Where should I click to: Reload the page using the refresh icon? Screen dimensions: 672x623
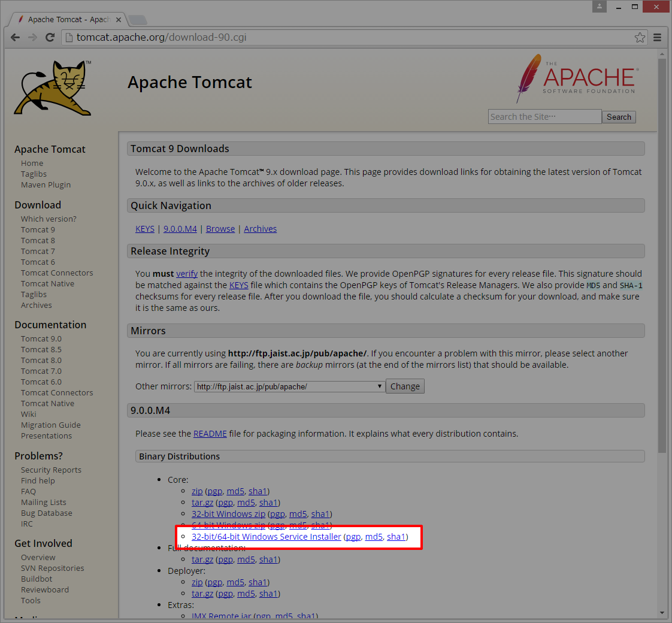coord(50,37)
